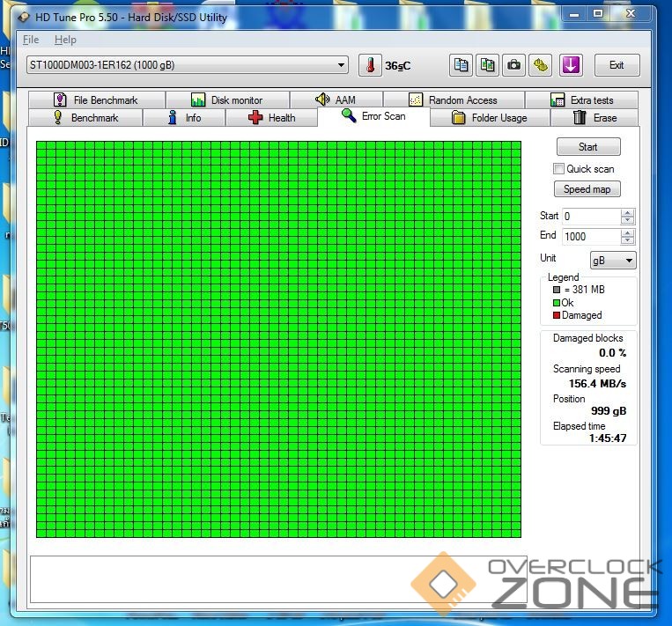Screen dimensions: 672x626
Task: Go to the Health tab
Action: (x=271, y=118)
